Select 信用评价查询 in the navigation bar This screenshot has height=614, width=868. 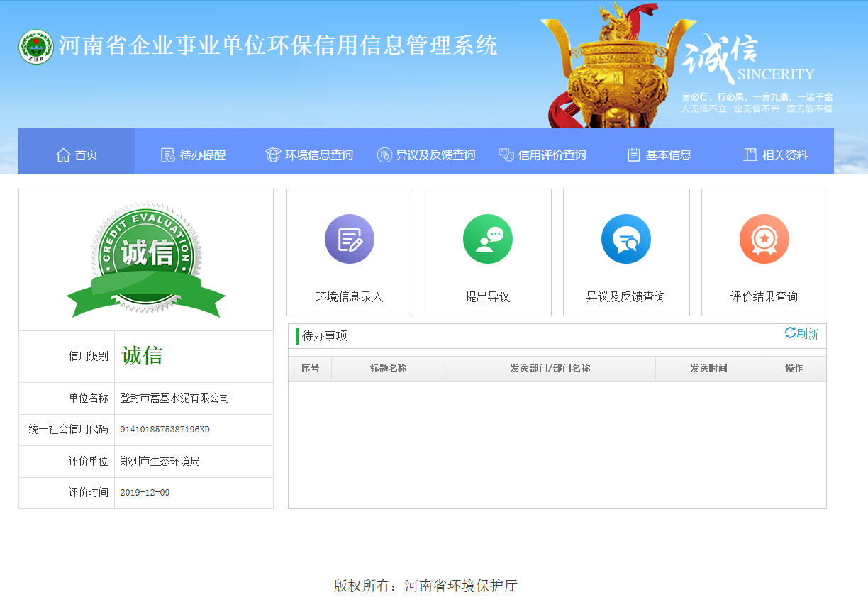tap(543, 155)
